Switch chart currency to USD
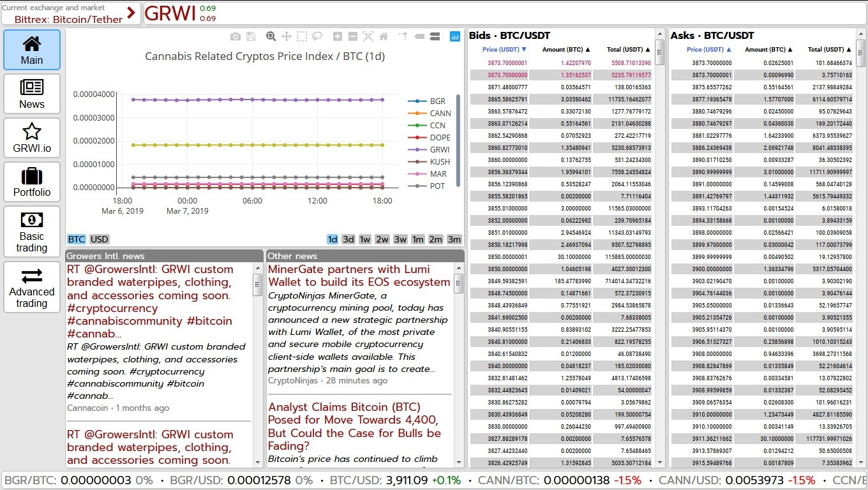868x490 pixels. tap(99, 239)
